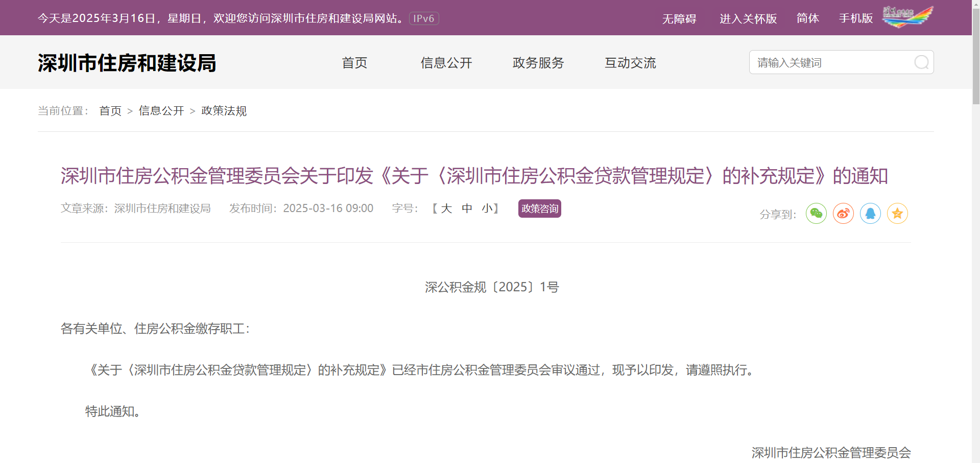Screen dimensions: 980x463
Task: Click the search magnifier icon
Action: click(921, 62)
